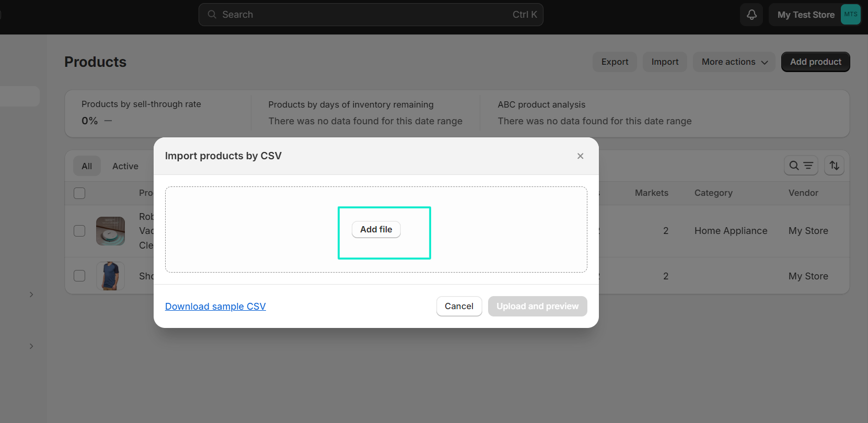Click the Vendor column header
This screenshot has width=868, height=423.
pyautogui.click(x=803, y=193)
